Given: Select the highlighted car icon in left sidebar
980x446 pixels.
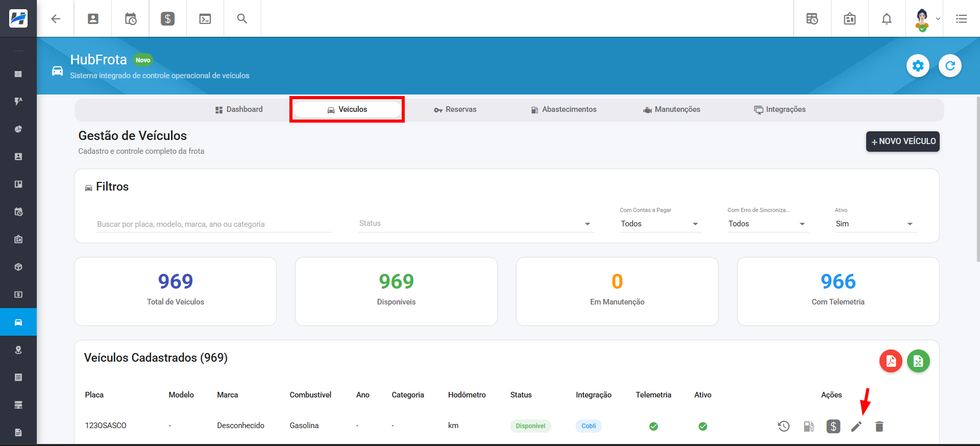Looking at the screenshot, I should 18,322.
